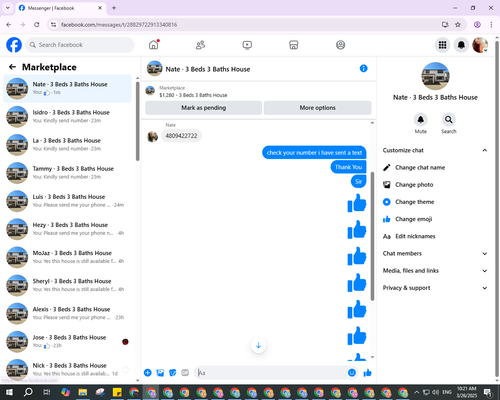Open the Luis conversation
The height and width of the screenshot is (400, 500).
[x=67, y=201]
